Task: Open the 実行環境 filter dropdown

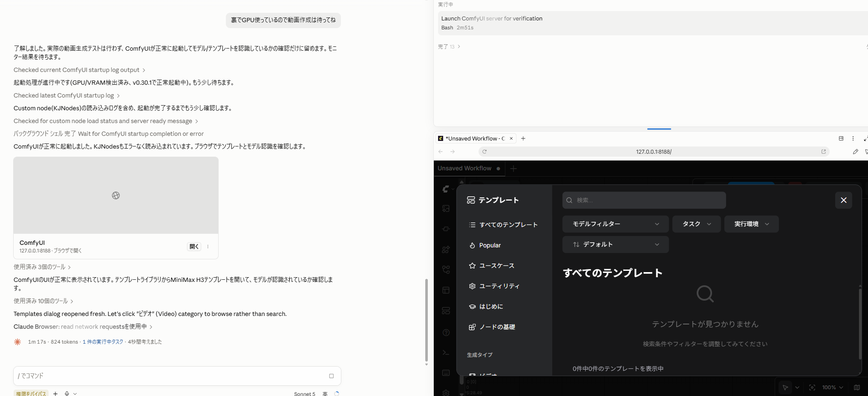Action: click(x=751, y=224)
